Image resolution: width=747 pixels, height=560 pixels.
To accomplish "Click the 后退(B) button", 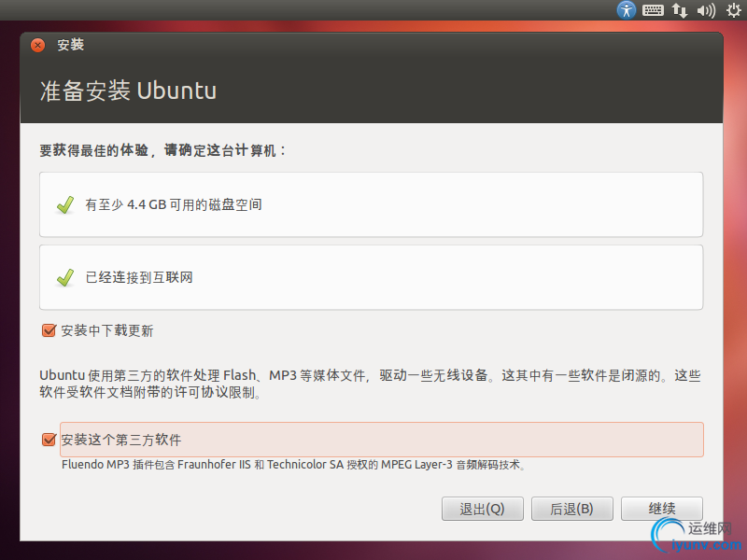I will (x=571, y=509).
